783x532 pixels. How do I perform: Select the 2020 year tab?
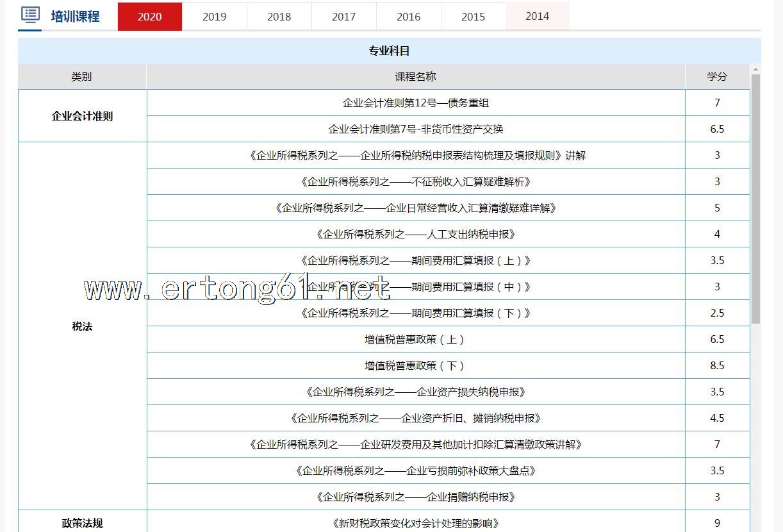(150, 17)
